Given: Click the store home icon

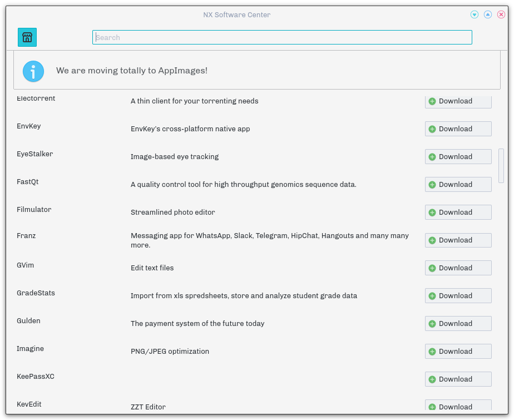Looking at the screenshot, I should 27,37.
